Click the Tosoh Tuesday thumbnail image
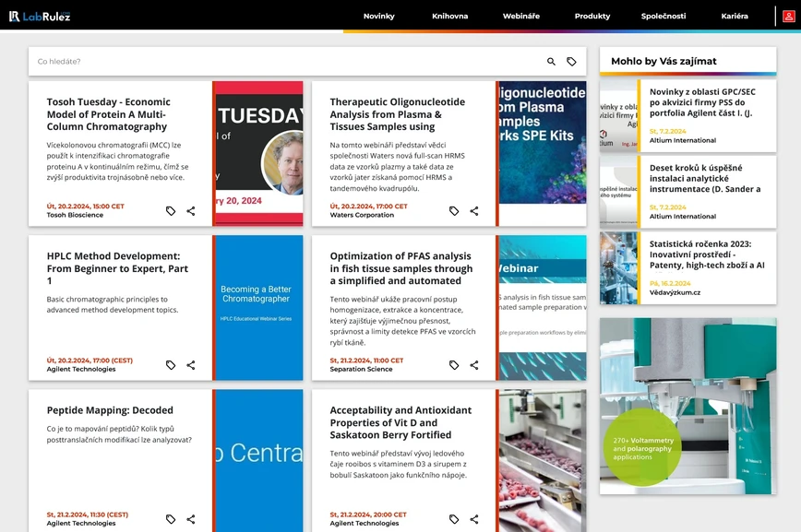 258,153
